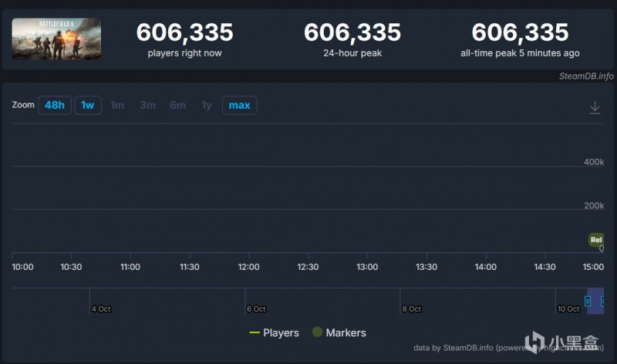The height and width of the screenshot is (364, 617).
Task: Click the Battlefield 6 game thumbnail
Action: (56, 39)
